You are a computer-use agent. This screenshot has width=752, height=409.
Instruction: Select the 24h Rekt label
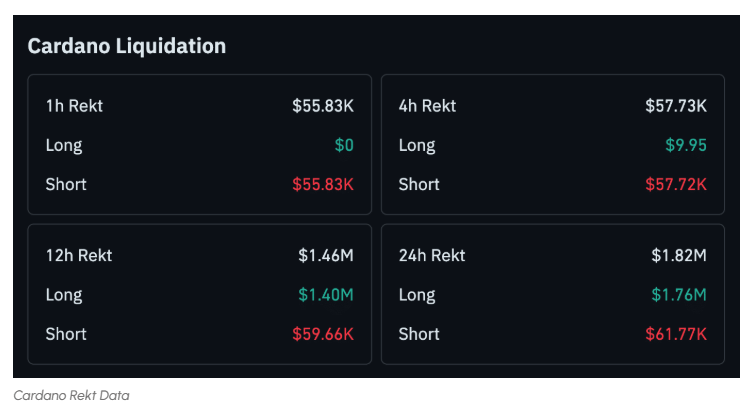[432, 256]
